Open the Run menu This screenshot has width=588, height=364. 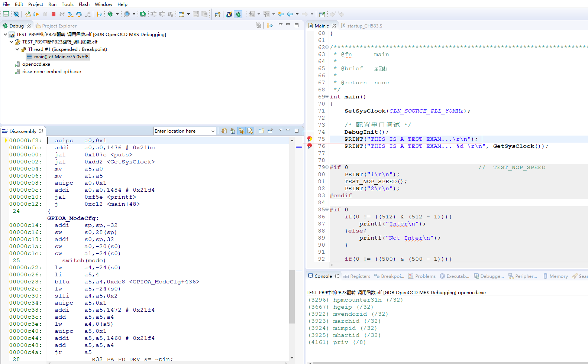pyautogui.click(x=52, y=4)
